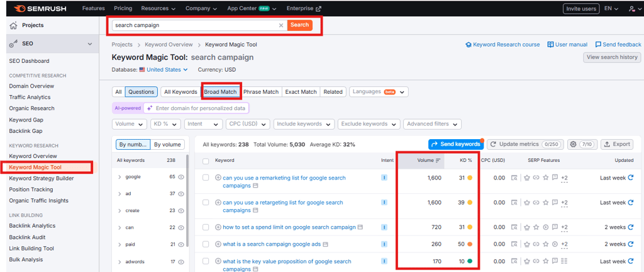644x272 pixels.
Task: Toggle eye icon for google group
Action: pyautogui.click(x=181, y=177)
